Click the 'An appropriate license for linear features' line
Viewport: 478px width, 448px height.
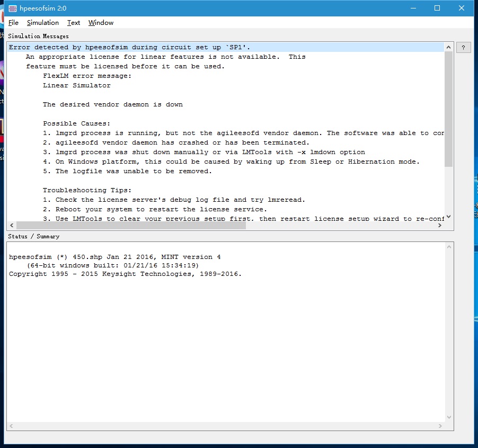165,57
